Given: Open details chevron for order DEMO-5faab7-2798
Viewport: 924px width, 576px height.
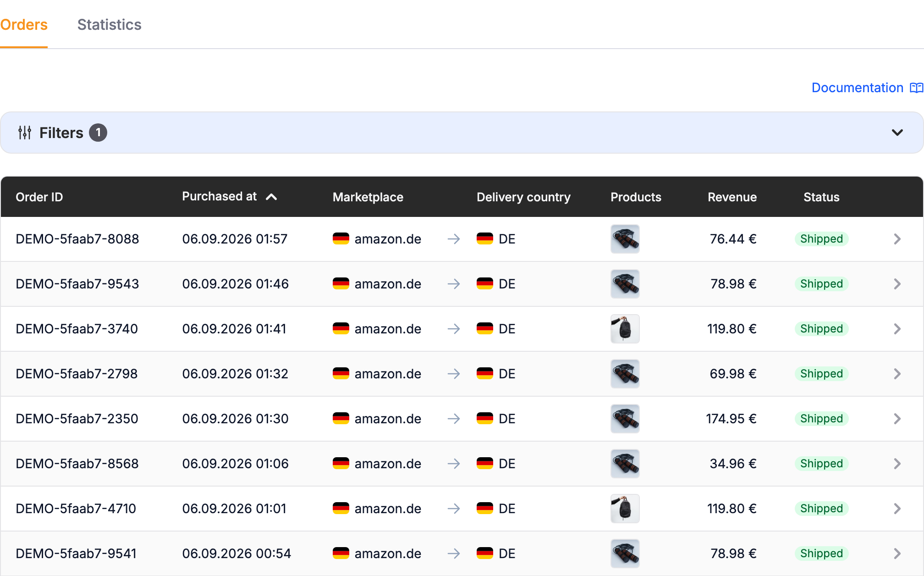Looking at the screenshot, I should click(x=897, y=374).
